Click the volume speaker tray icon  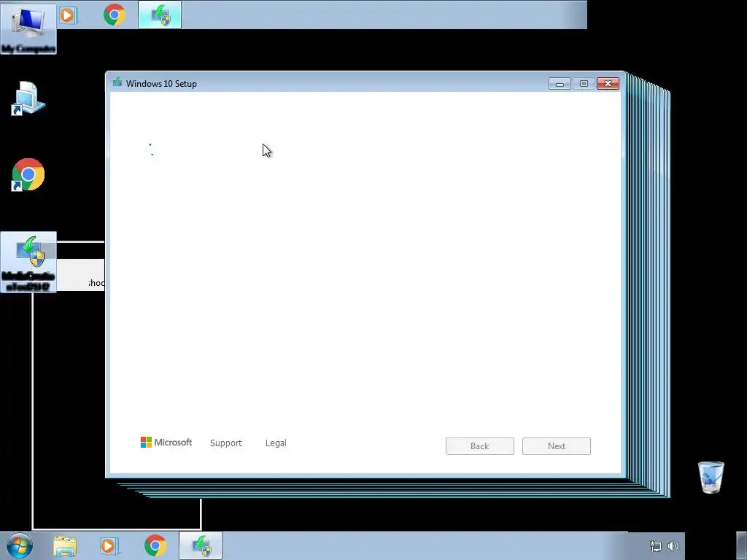(x=673, y=546)
